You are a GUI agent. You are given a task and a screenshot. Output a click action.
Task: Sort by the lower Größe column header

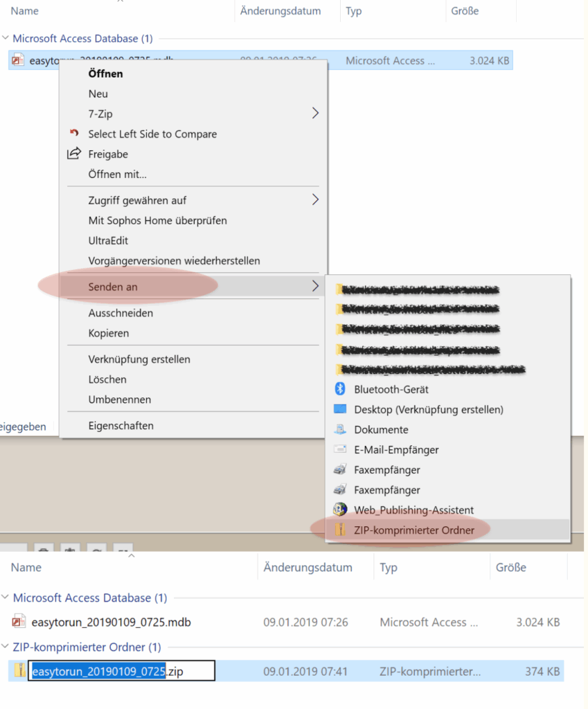click(x=510, y=567)
